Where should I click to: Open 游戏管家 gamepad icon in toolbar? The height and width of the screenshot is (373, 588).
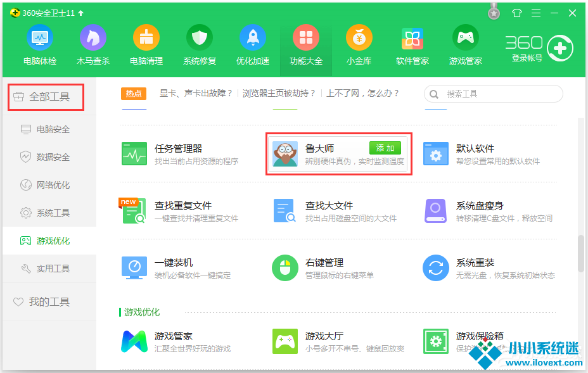[466, 38]
